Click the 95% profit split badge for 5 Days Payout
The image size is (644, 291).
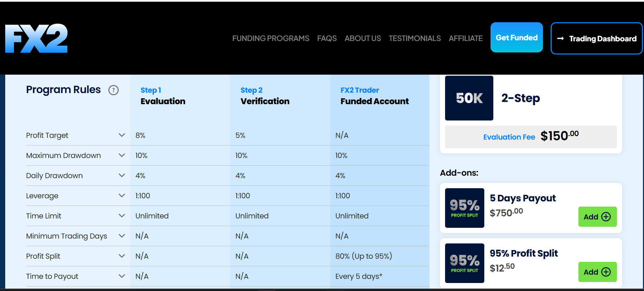(465, 208)
